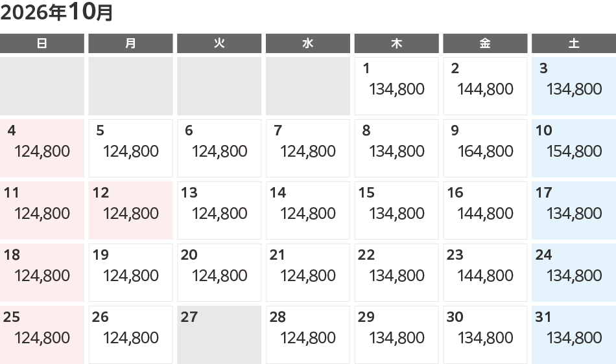Viewport: 616px width, 364px height.
Task: Select the unavailable October 27 cell
Action: point(219,334)
